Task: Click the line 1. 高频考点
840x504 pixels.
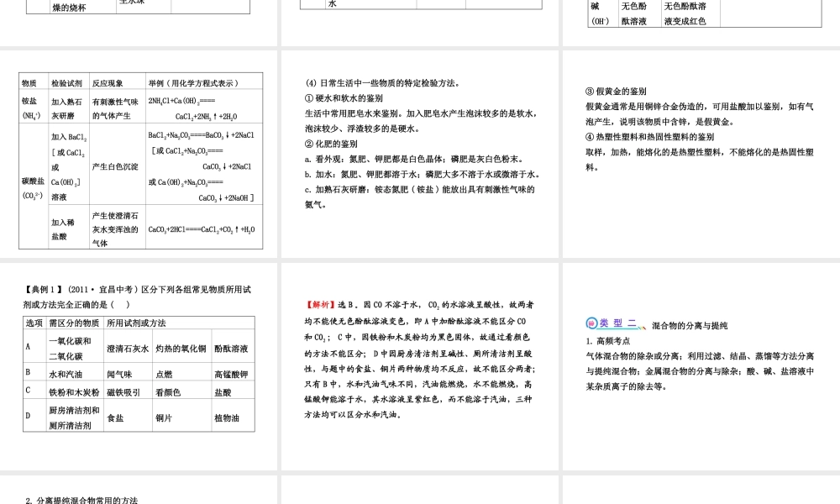Action: (608, 341)
